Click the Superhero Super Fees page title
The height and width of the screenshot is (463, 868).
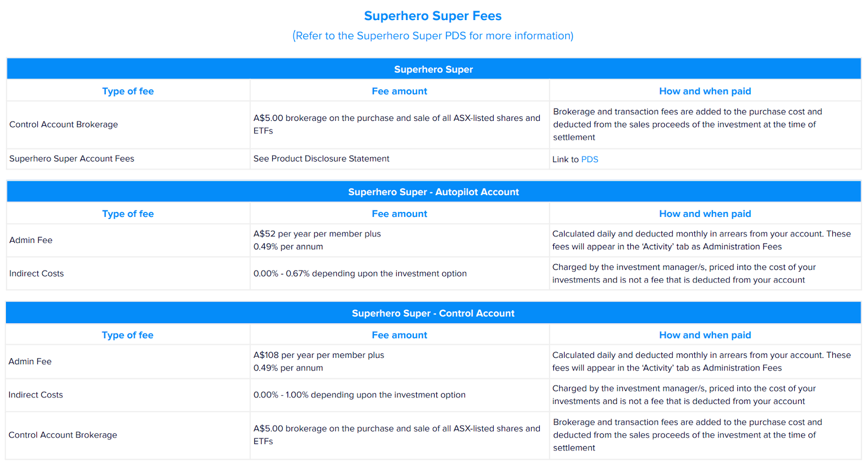click(x=432, y=16)
